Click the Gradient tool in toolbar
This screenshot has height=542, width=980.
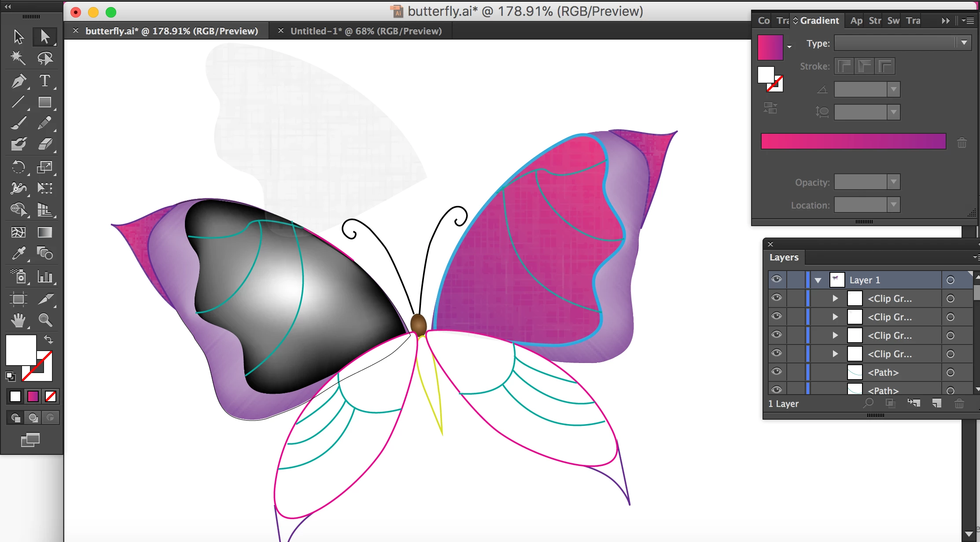pos(44,232)
